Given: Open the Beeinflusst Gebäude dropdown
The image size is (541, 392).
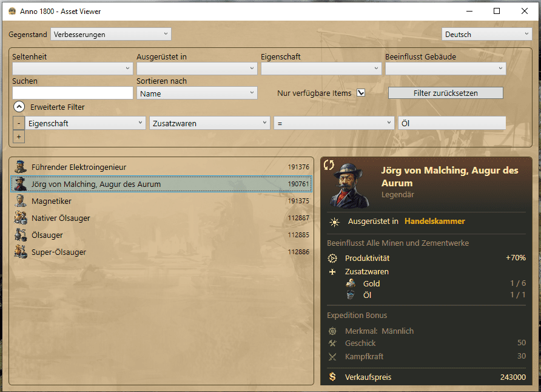Looking at the screenshot, I should 445,69.
